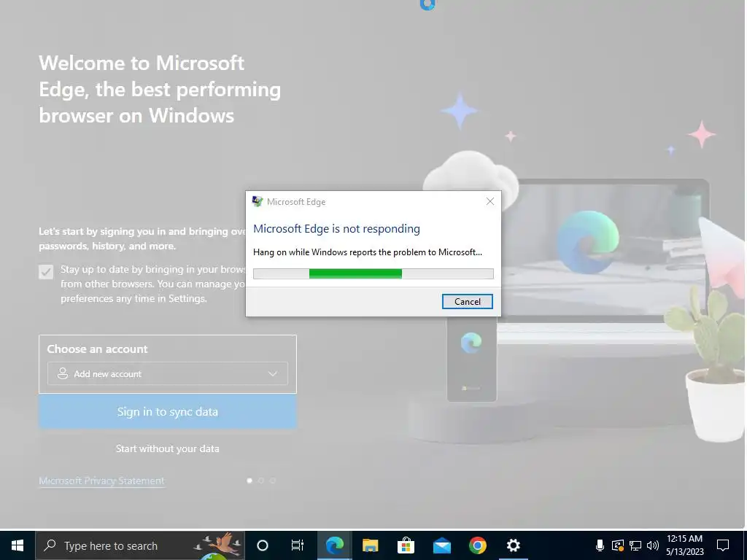747x560 pixels.
Task: Click the Choose an account label
Action: click(x=97, y=349)
